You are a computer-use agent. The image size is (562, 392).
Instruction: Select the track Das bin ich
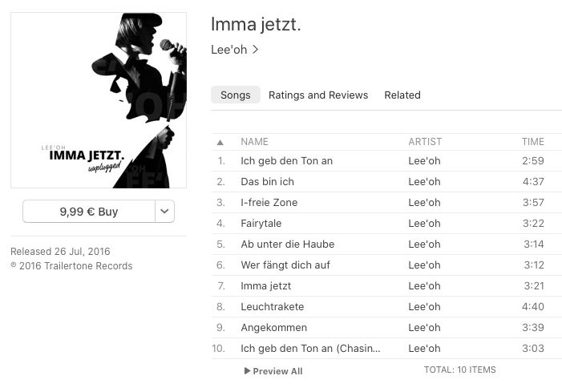[386, 182]
